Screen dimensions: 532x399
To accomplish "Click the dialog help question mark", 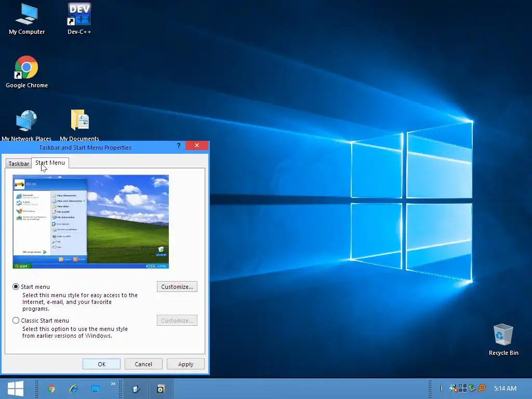I will (x=179, y=145).
